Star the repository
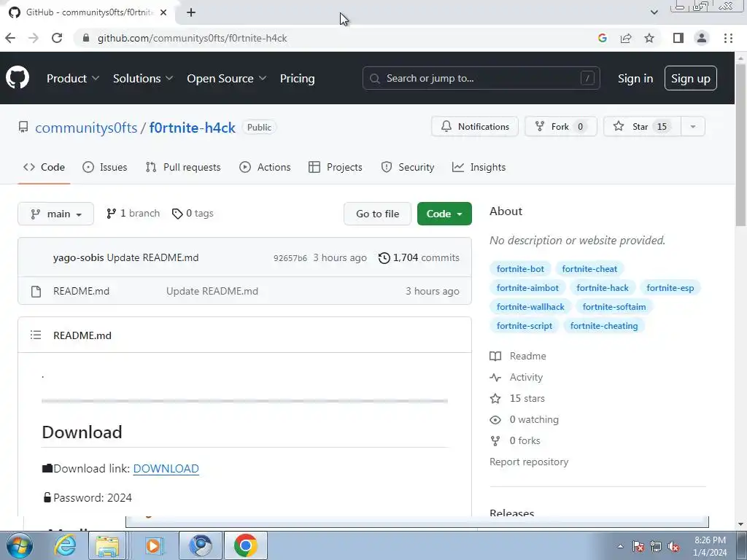The width and height of the screenshot is (747, 560). click(642, 126)
